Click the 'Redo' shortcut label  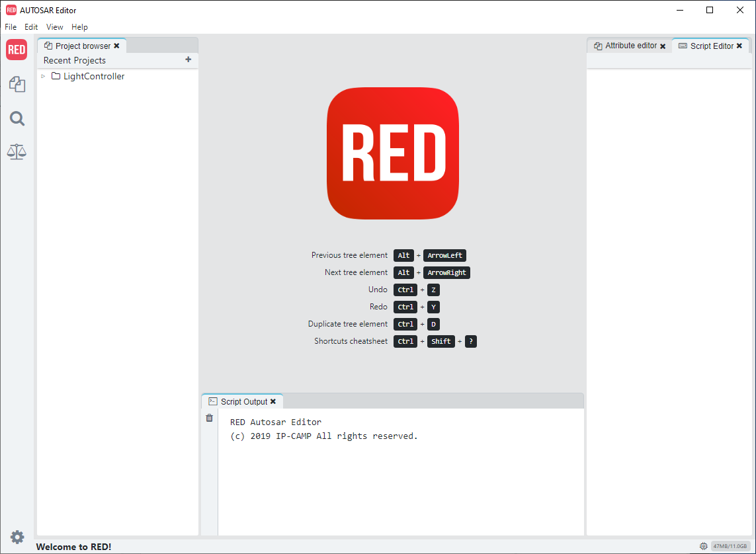[x=378, y=307]
